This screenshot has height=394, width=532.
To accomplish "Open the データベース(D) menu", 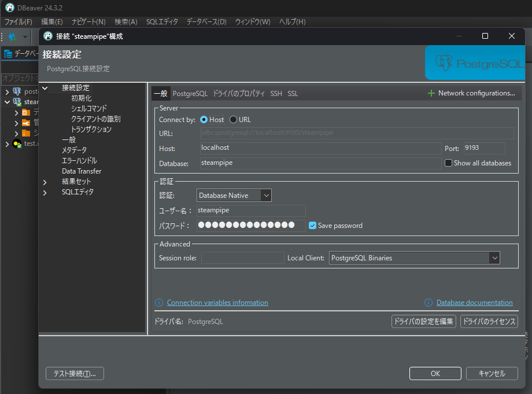I will coord(206,22).
